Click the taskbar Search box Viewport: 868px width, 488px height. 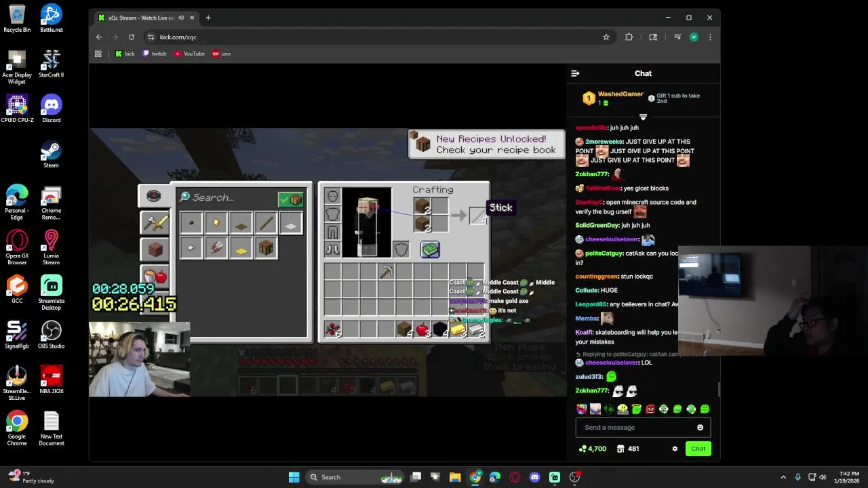tap(355, 477)
